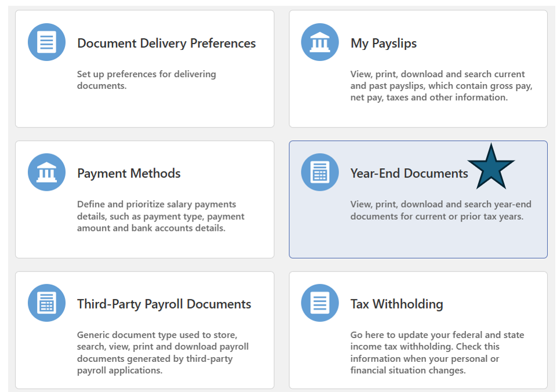Screen dimensions: 557x392
Task: Open Year-End Documents
Action: pos(409,173)
